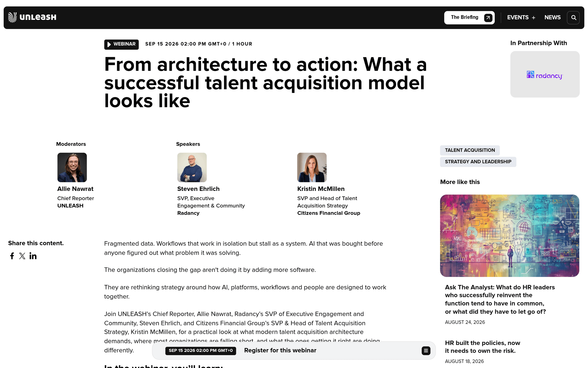Click the 'More like this' heading
This screenshot has height=368, width=588.
(x=460, y=182)
